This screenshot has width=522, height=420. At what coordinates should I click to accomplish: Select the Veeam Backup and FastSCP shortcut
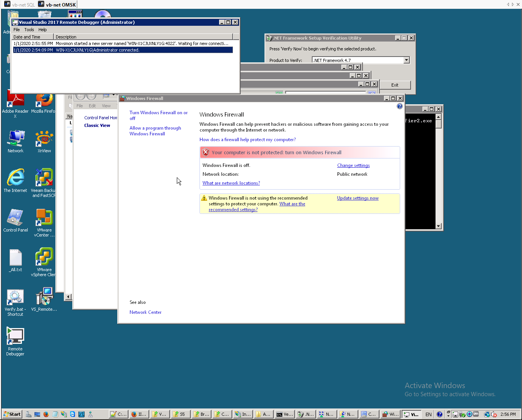pyautogui.click(x=43, y=183)
